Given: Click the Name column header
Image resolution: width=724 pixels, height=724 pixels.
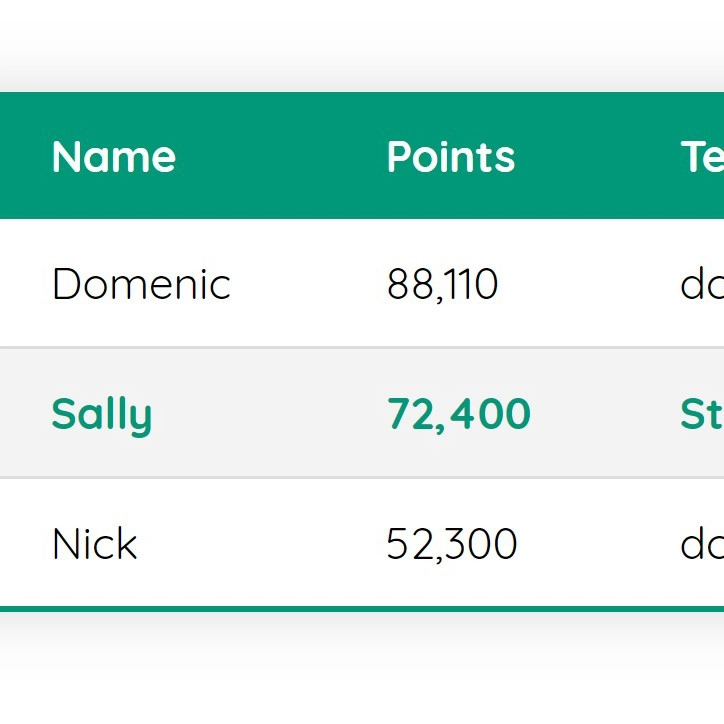Looking at the screenshot, I should click(x=114, y=157).
